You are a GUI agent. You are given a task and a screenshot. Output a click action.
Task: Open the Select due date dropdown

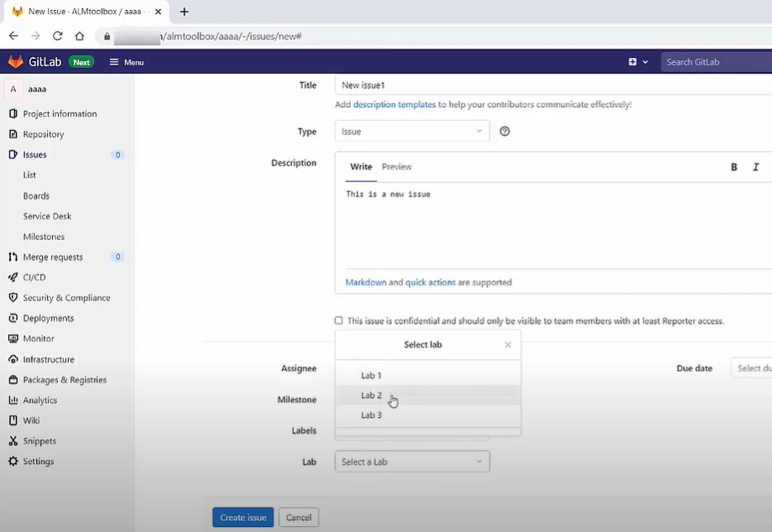coord(752,368)
